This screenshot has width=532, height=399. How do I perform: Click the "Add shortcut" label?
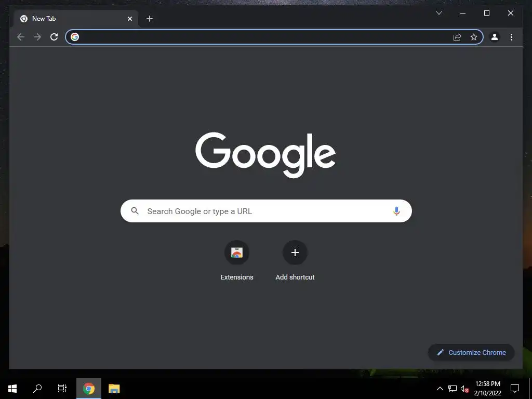[295, 277]
